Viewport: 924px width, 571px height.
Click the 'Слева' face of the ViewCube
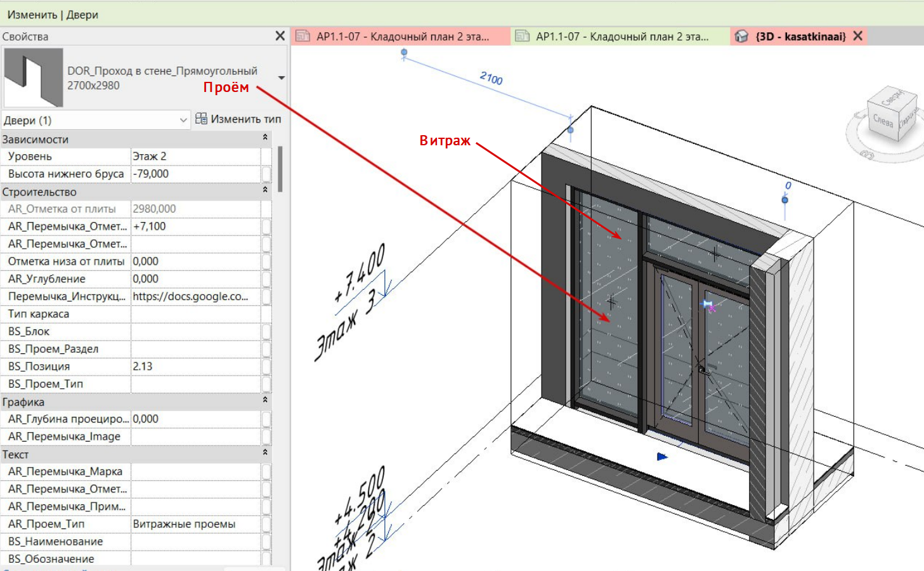coord(883,120)
